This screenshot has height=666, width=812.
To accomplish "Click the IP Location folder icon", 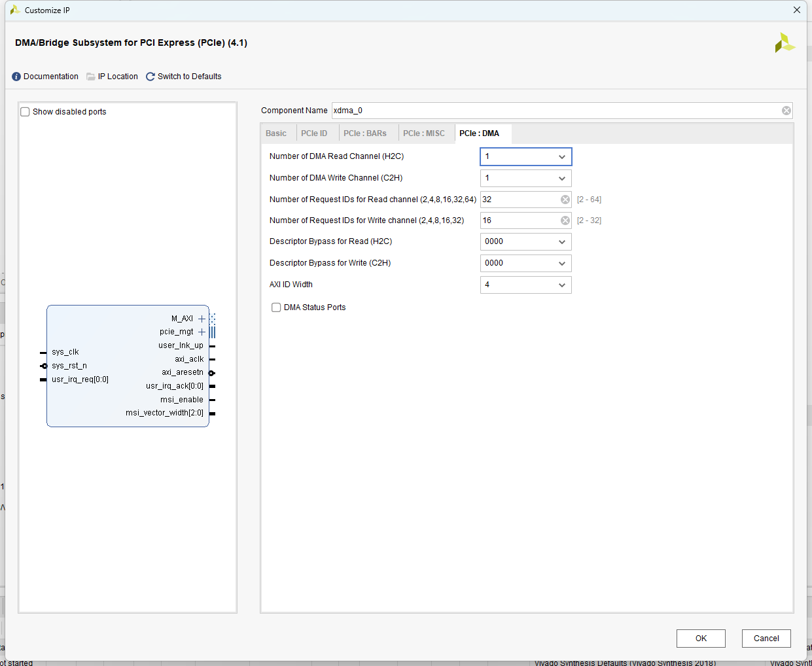I will [91, 77].
